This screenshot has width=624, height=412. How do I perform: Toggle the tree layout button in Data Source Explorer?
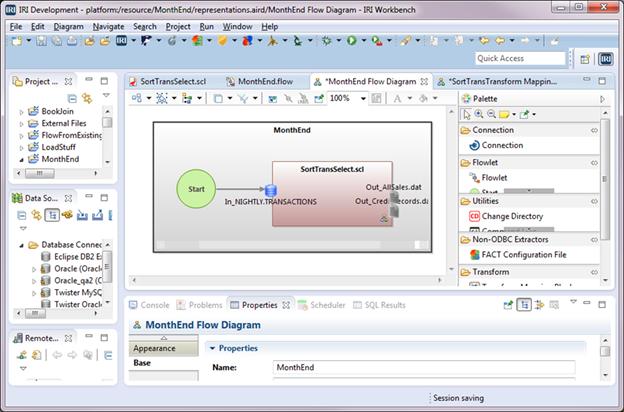pos(52,215)
